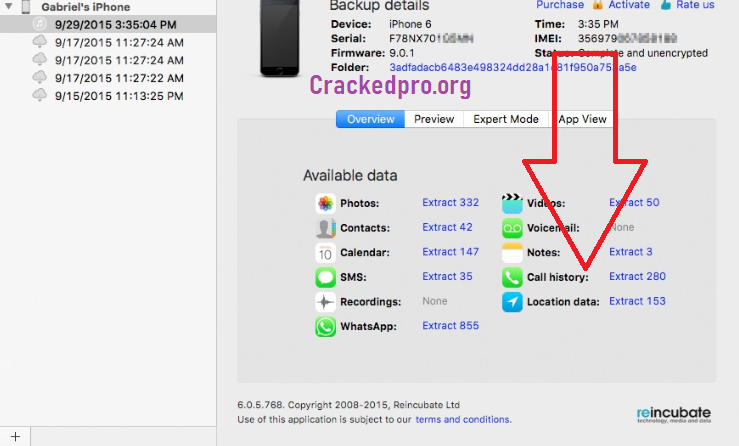Extract 855 WhatsApp messages
739x446 pixels.
coord(450,325)
